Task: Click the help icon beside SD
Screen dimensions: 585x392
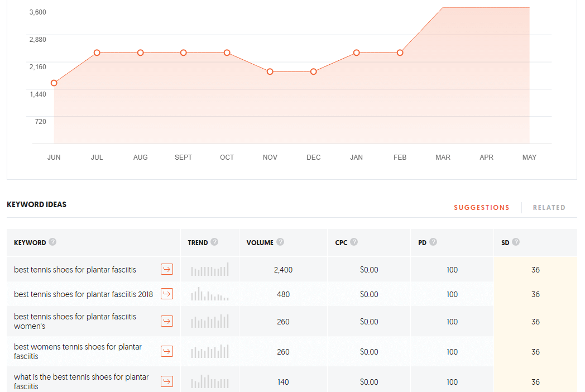Action: click(515, 242)
